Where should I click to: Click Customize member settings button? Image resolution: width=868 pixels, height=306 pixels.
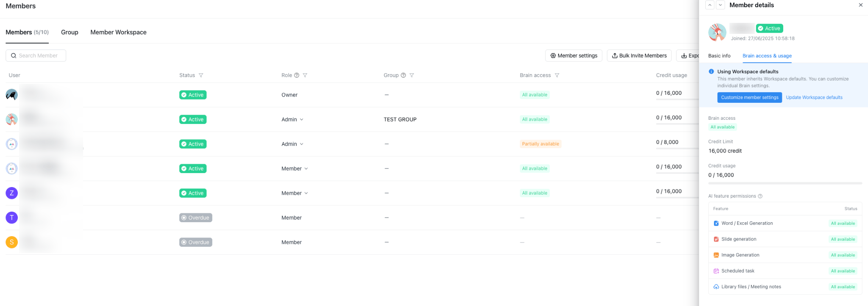[x=750, y=97]
